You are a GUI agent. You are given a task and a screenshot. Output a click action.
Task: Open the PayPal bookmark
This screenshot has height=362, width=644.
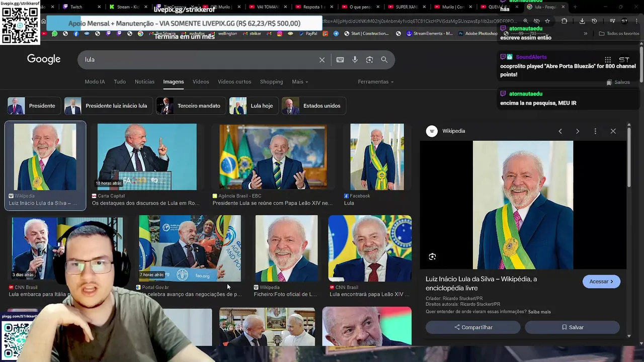[x=307, y=34]
